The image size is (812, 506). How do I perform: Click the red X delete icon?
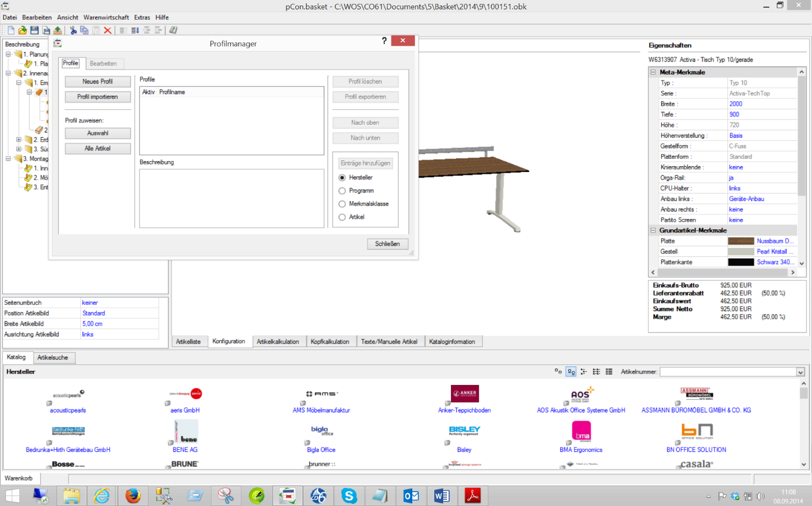point(108,30)
